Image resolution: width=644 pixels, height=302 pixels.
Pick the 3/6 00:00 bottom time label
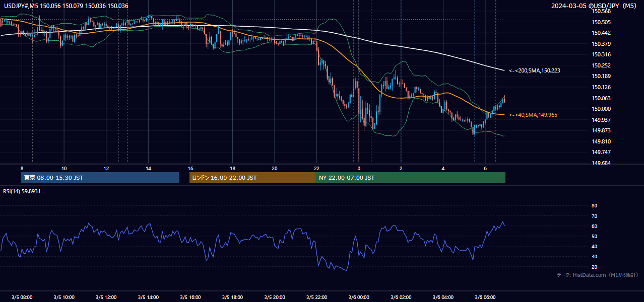(x=359, y=297)
